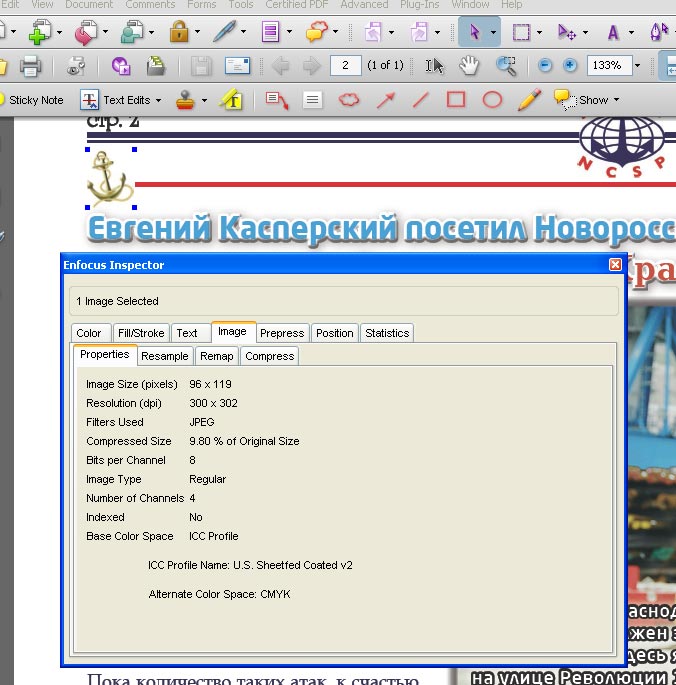This screenshot has width=676, height=685.
Task: Switch to the Prepress tab
Action: point(282,333)
